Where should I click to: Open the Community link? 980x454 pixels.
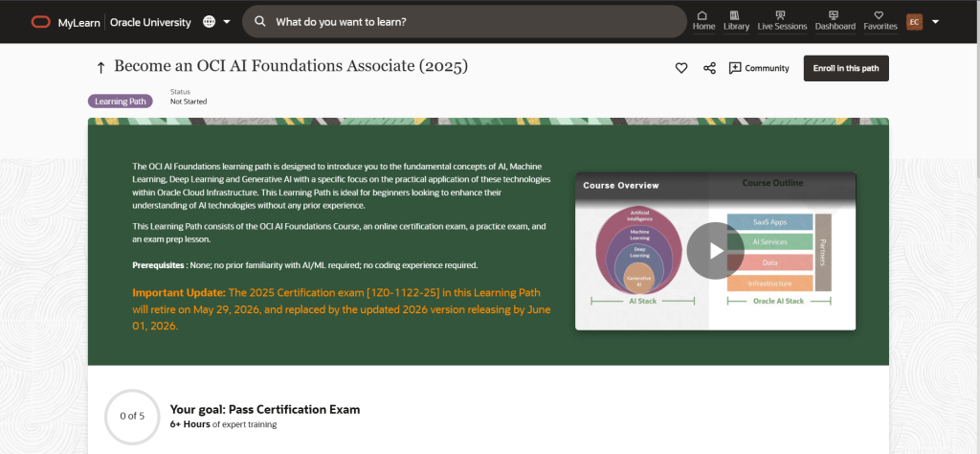(759, 68)
